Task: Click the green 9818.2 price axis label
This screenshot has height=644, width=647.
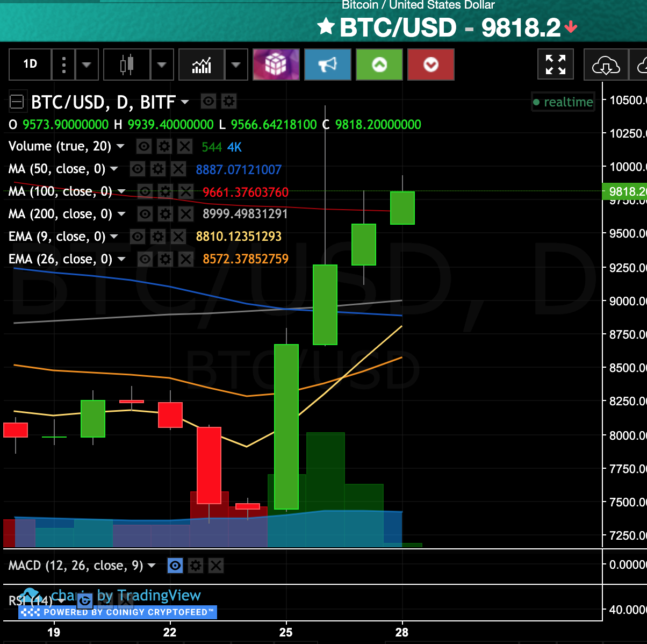Action: pos(625,191)
